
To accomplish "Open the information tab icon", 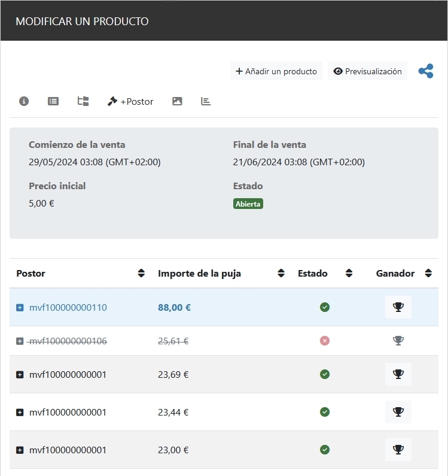I will pos(24,101).
